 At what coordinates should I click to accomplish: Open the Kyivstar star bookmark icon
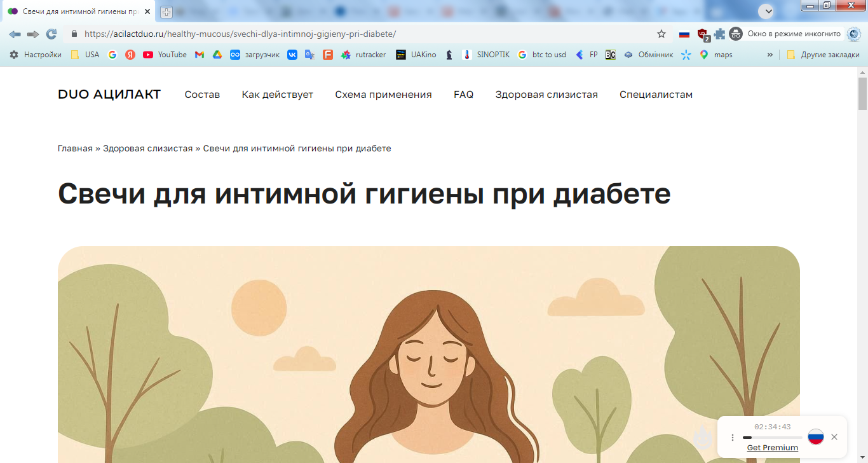click(686, 55)
